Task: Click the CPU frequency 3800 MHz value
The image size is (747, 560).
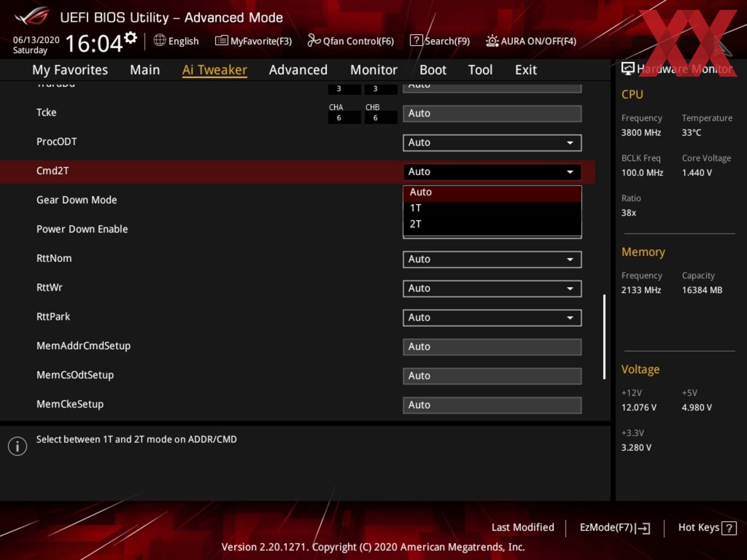Action: click(x=641, y=133)
